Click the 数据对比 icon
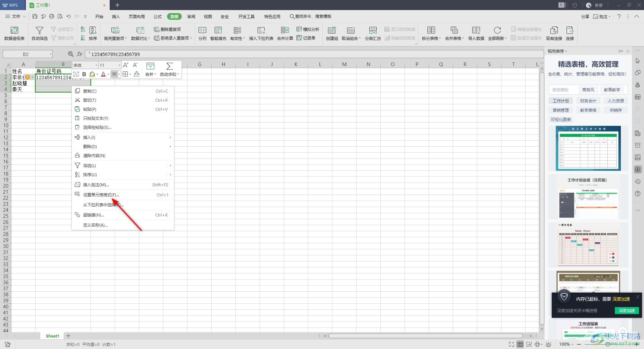 click(x=140, y=30)
